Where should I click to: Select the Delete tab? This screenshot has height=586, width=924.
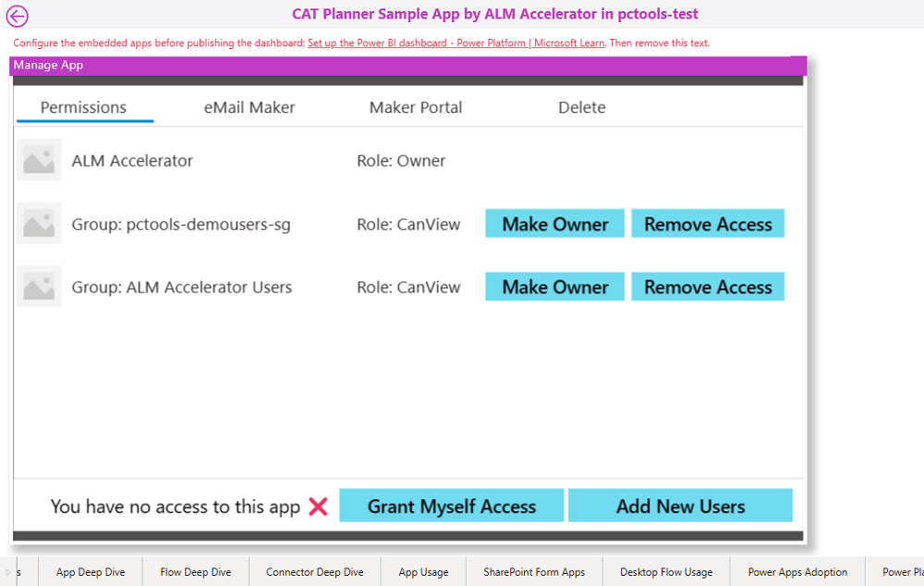pos(581,107)
